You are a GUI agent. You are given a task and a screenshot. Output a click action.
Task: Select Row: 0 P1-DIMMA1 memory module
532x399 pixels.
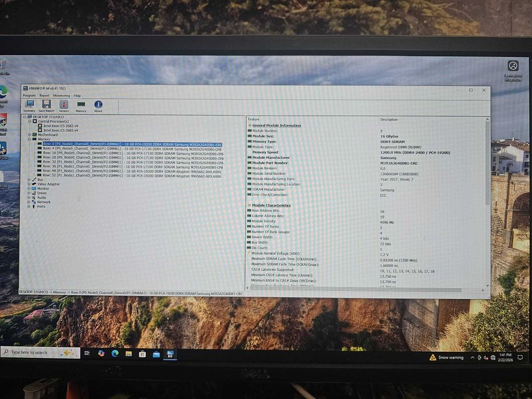(132, 145)
